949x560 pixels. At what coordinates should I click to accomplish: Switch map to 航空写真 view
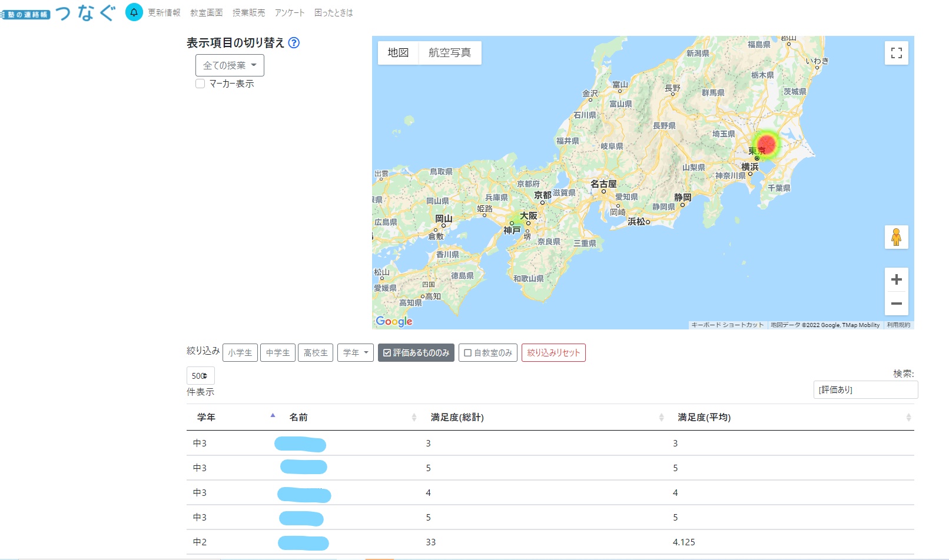pos(450,53)
